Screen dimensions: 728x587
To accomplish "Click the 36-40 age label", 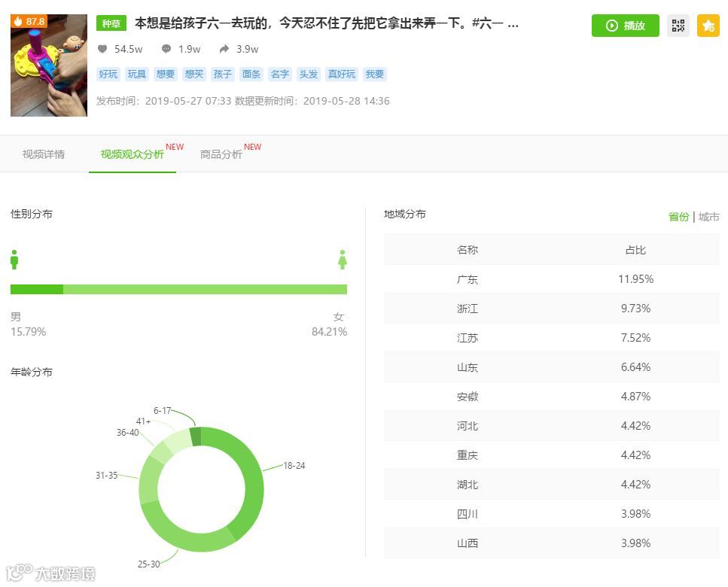I will tap(128, 433).
